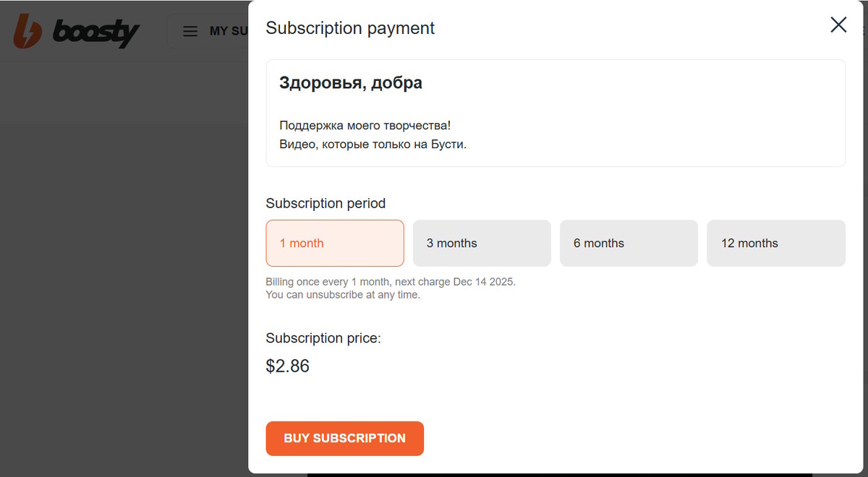Open the MY SU... header menu
This screenshot has height=477, width=868.
[x=228, y=32]
